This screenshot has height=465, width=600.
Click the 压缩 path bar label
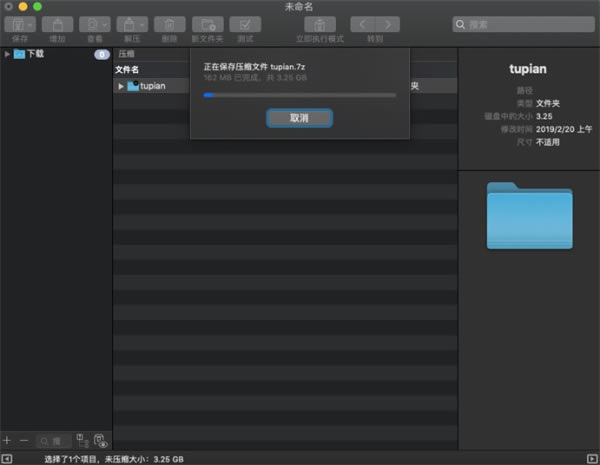[126, 54]
